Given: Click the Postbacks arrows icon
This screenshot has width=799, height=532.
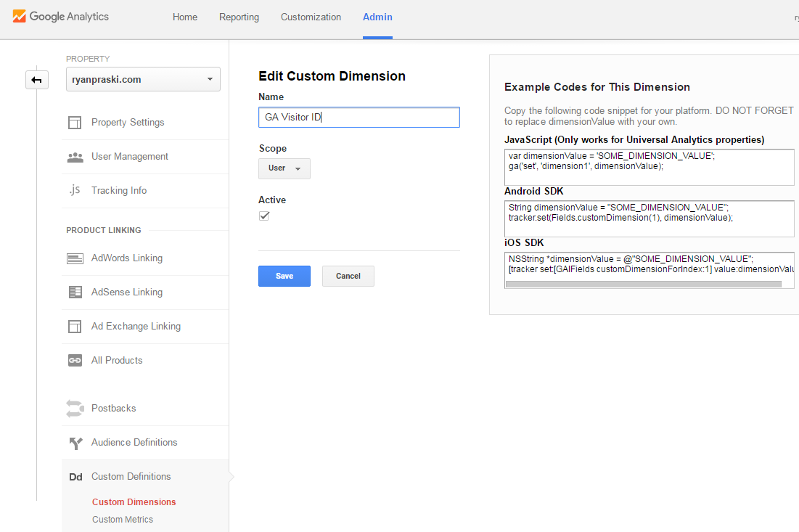Looking at the screenshot, I should pyautogui.click(x=75, y=408).
